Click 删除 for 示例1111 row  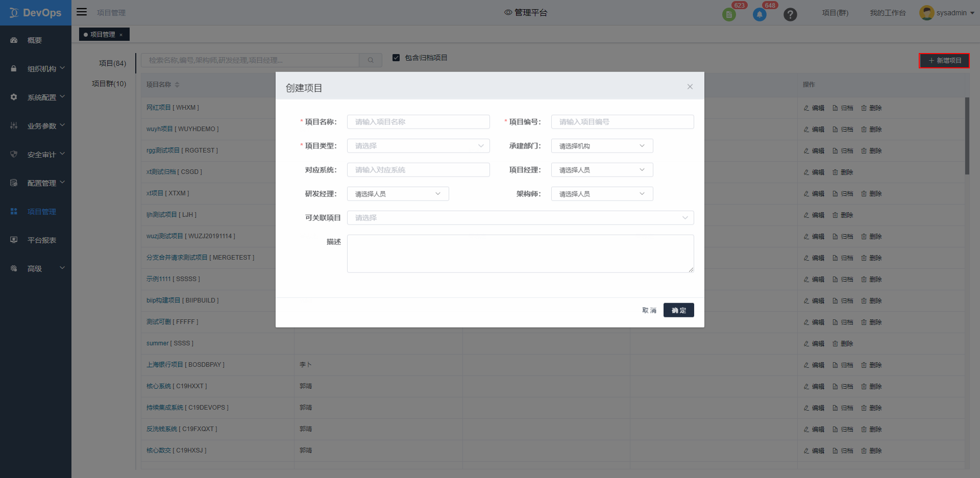871,280
